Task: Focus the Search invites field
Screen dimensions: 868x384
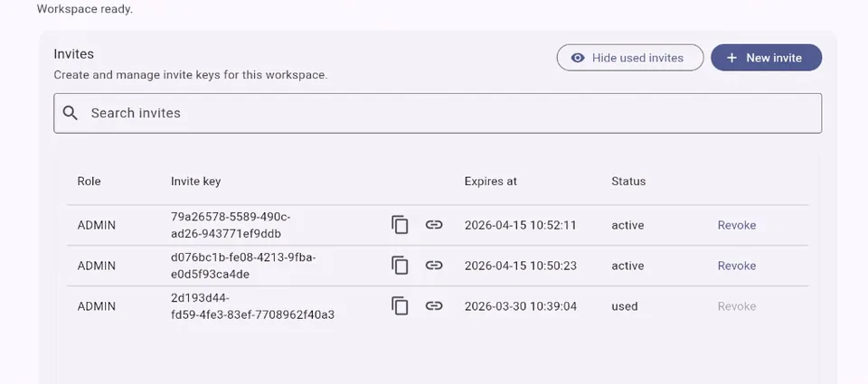Action: (x=438, y=113)
